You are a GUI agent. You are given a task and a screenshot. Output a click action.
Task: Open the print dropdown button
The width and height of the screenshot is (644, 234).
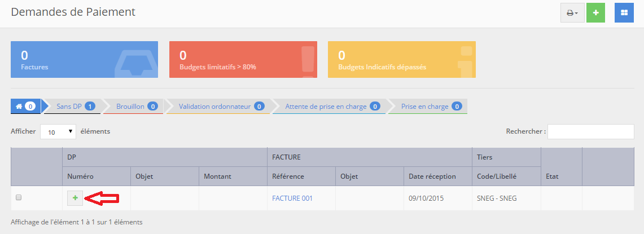tap(572, 12)
